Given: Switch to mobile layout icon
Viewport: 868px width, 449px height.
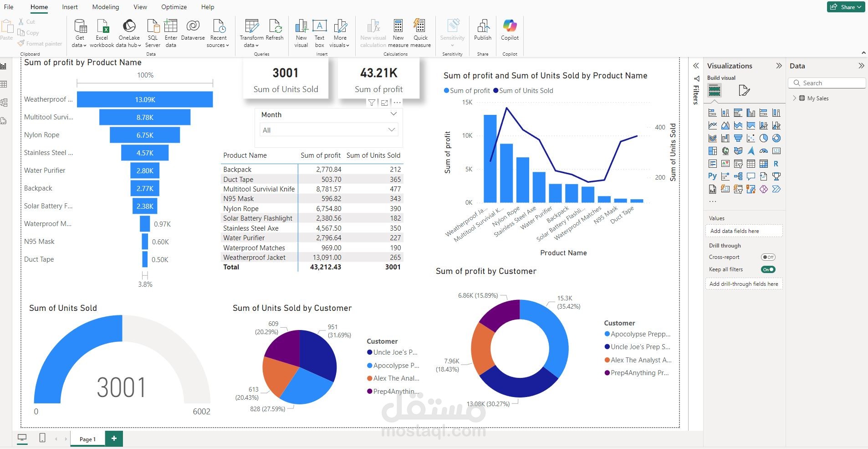Looking at the screenshot, I should (42, 438).
